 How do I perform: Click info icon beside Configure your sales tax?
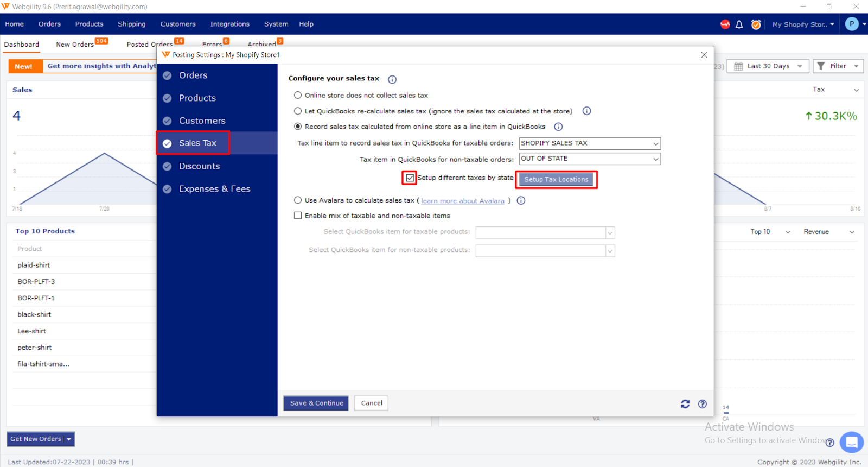[x=392, y=79]
